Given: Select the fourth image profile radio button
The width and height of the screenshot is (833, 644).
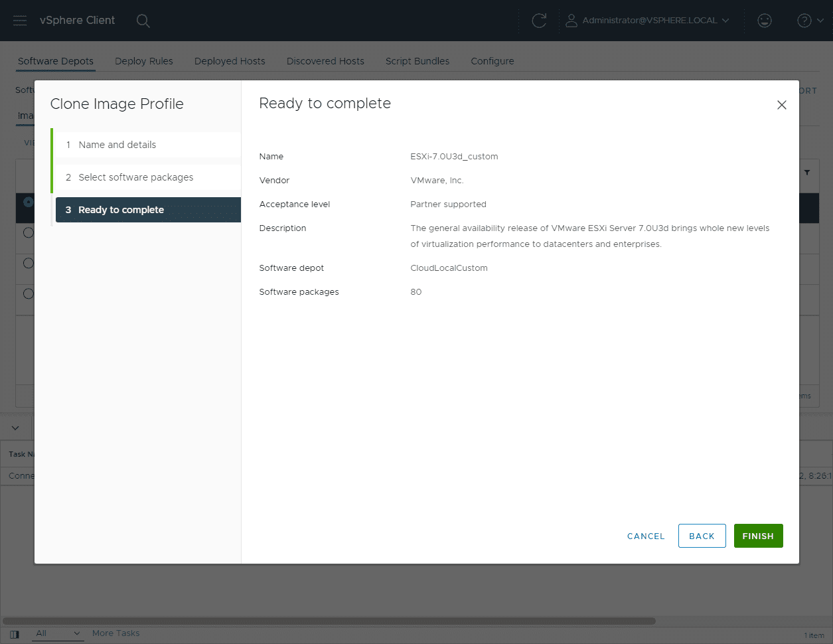Looking at the screenshot, I should (x=28, y=293).
